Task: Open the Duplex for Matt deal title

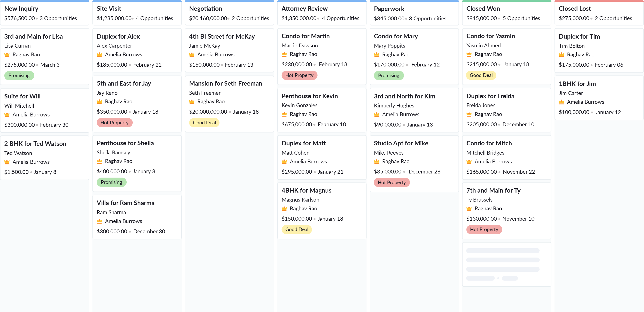Action: (303, 143)
